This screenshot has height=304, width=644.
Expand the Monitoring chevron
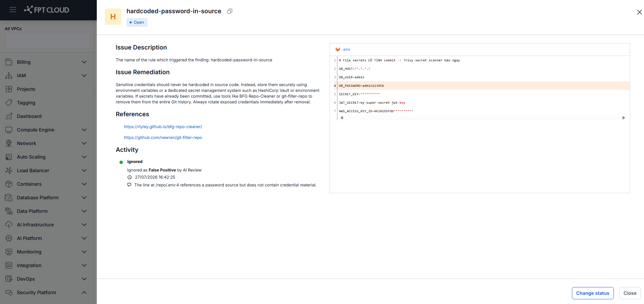tap(84, 252)
